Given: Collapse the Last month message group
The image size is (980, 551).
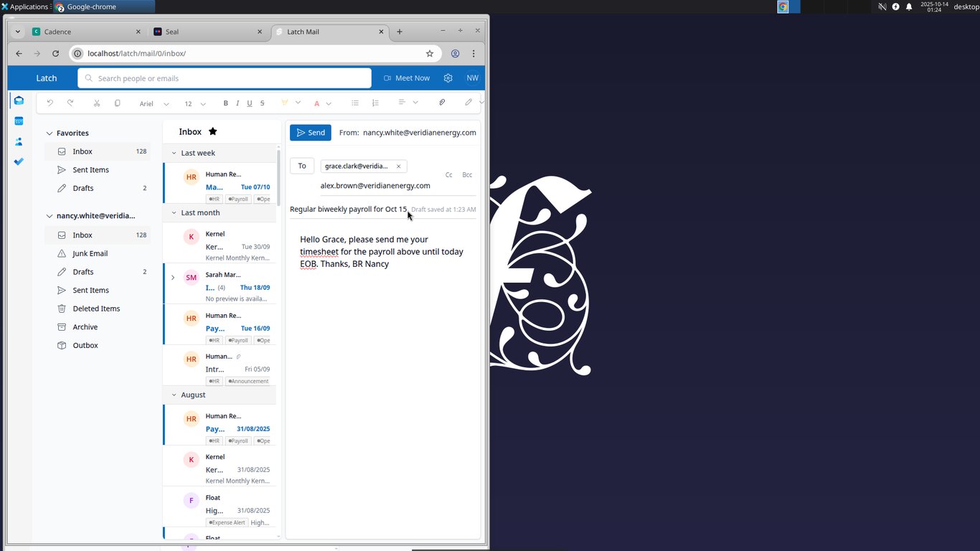Looking at the screenshot, I should 173,212.
